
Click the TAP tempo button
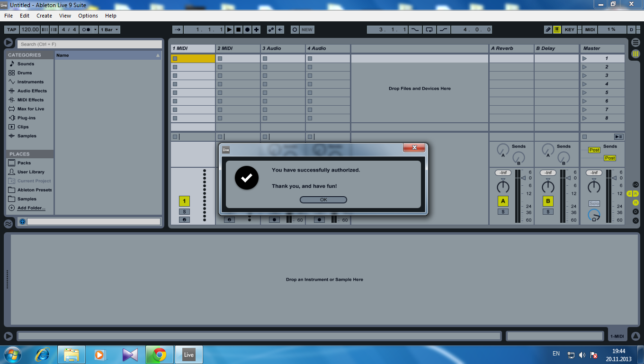(x=12, y=29)
